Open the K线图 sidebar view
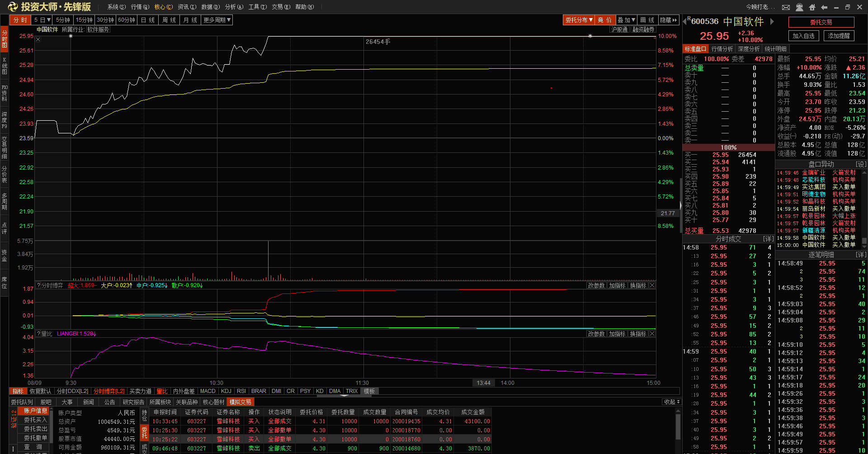The image size is (868, 454). tap(5, 66)
